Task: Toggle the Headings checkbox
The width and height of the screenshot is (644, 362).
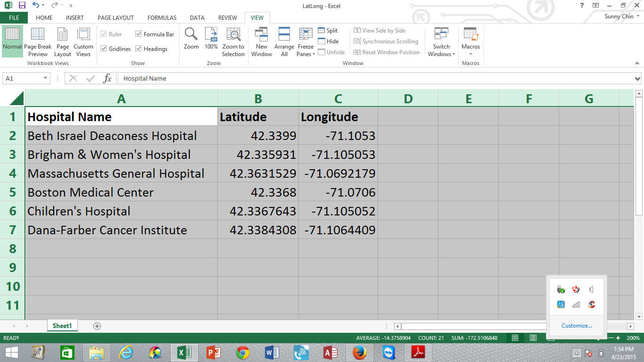Action: pos(139,49)
